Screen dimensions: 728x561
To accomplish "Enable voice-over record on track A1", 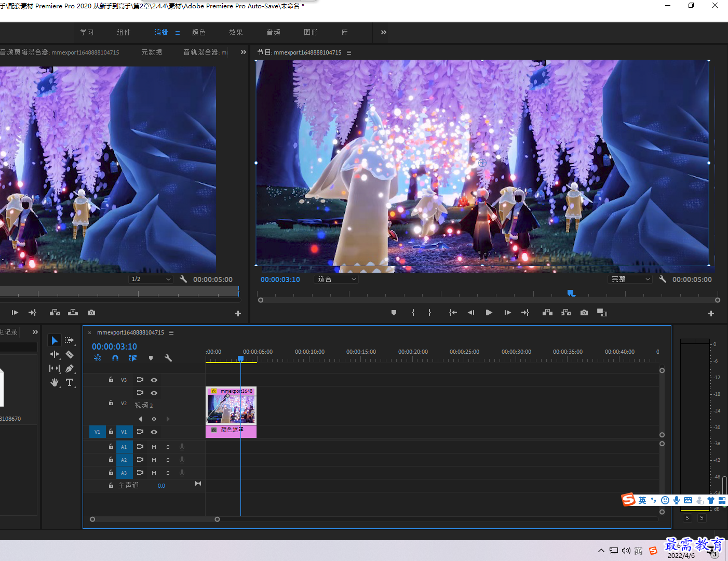I will click(182, 447).
